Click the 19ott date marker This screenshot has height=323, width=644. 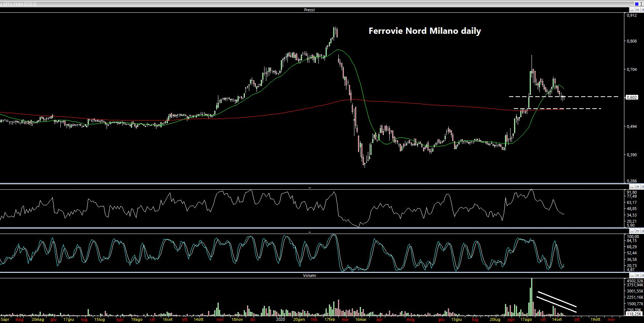click(596, 320)
